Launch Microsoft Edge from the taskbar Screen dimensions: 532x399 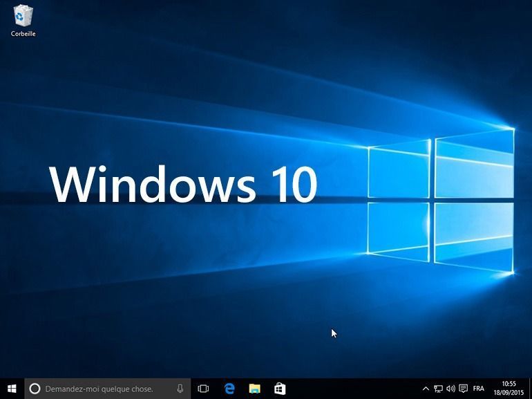coord(229,389)
